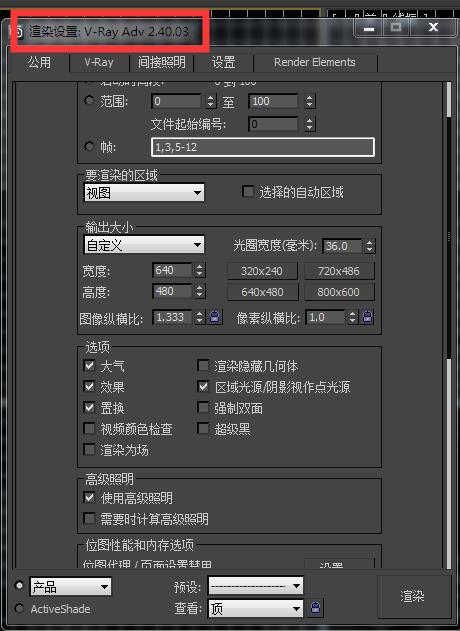Switch to the Render Elements tab
This screenshot has height=631, width=460.
coord(315,62)
